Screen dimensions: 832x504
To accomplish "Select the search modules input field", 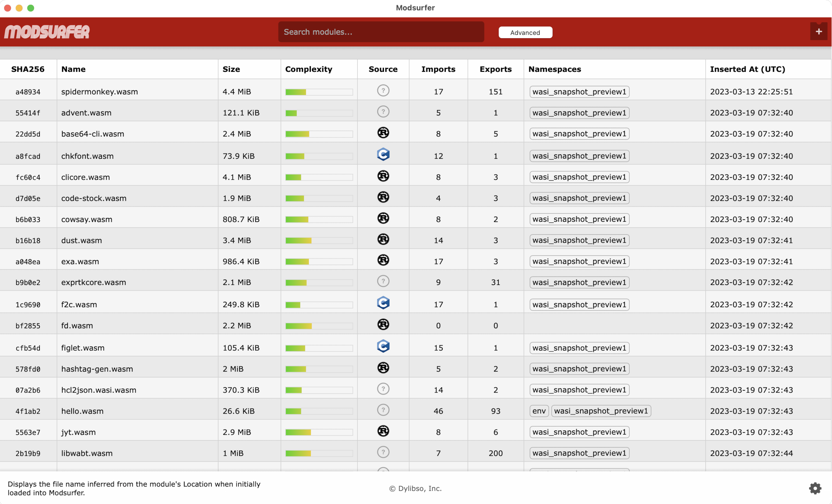I will click(x=381, y=32).
